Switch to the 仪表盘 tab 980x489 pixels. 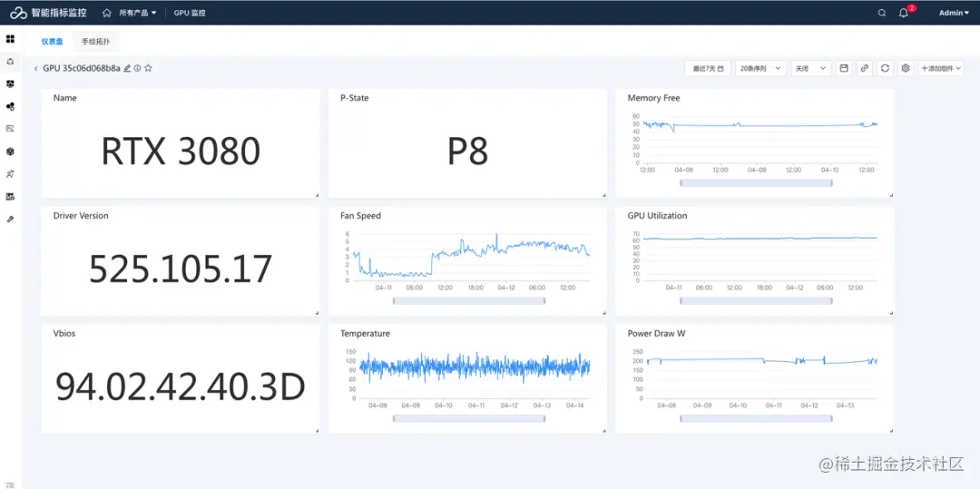point(53,41)
